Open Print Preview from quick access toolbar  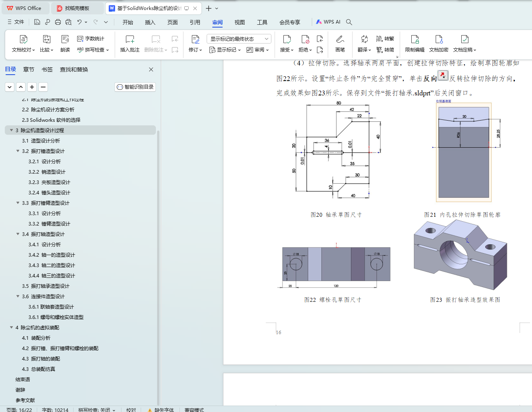click(x=68, y=22)
